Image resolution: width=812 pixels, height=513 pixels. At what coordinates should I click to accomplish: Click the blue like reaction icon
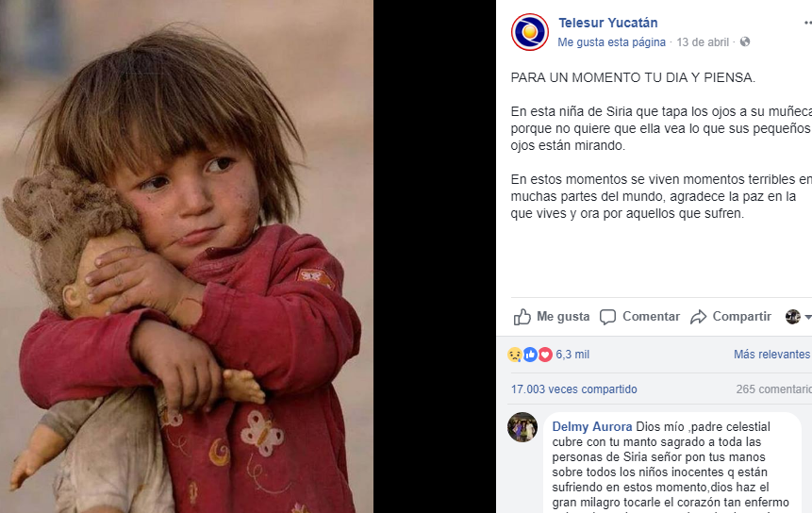(x=530, y=355)
